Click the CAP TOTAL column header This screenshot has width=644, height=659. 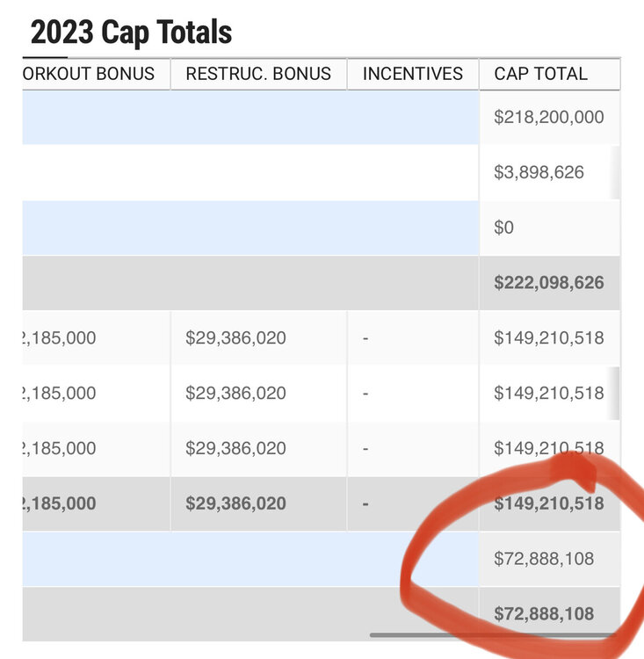549,74
